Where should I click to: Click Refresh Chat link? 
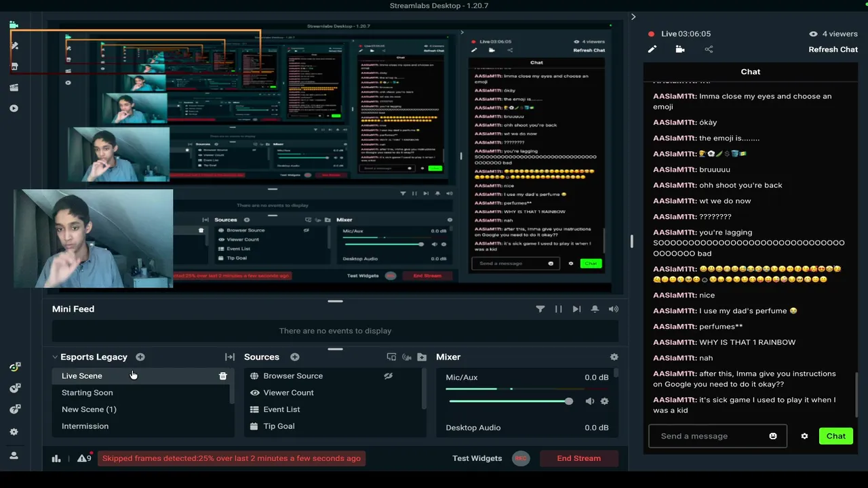point(833,49)
